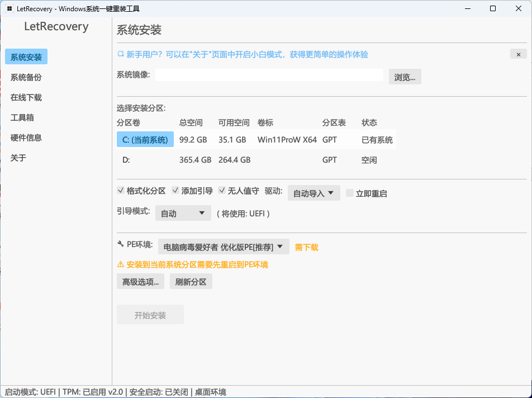This screenshot has width=532, height=398.
Task: View the 硬件信息 page
Action: (x=25, y=138)
